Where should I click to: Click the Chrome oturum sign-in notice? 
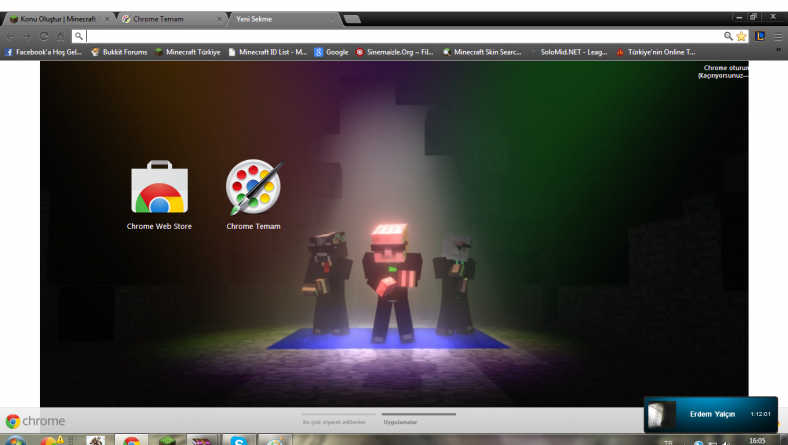[723, 71]
